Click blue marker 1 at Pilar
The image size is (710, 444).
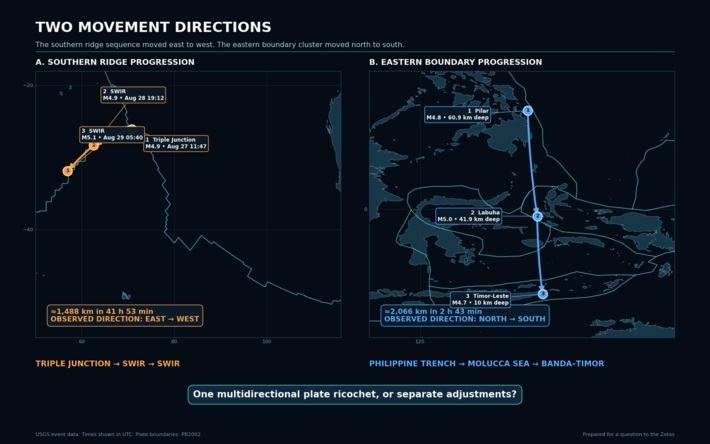click(528, 110)
